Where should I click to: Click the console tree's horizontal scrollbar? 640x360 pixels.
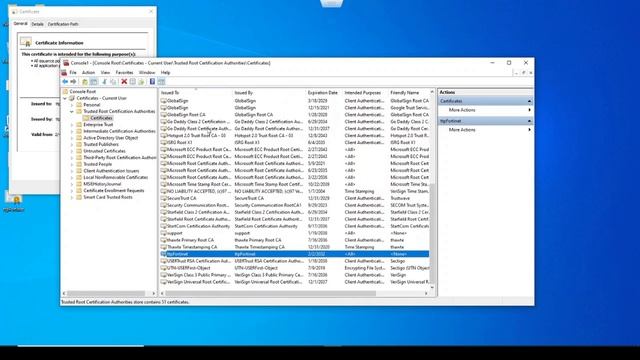[106, 293]
